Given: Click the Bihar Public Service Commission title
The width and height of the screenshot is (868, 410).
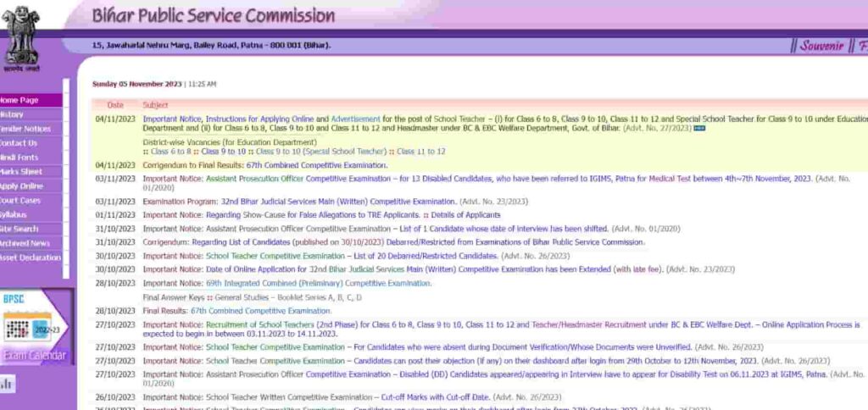Looking at the screenshot, I should [x=213, y=15].
